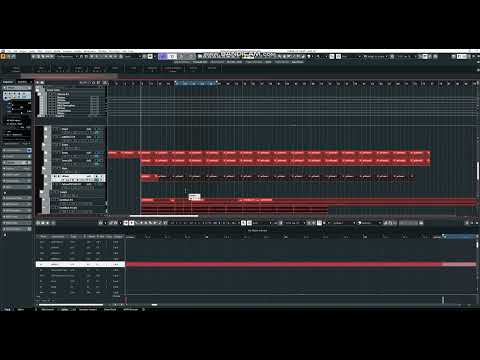Click the list editor horizontal scrollbar thumb
The width and height of the screenshot is (480, 360).
point(71,305)
